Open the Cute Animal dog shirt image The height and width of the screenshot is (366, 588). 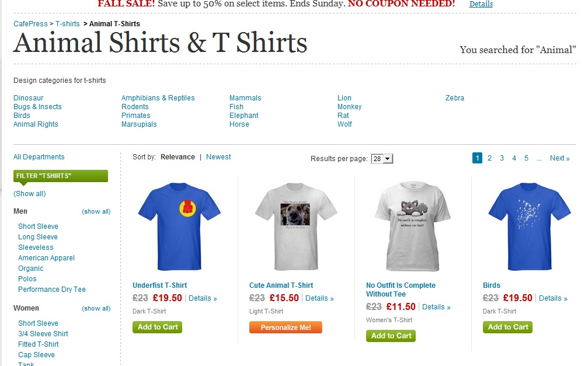(x=296, y=226)
